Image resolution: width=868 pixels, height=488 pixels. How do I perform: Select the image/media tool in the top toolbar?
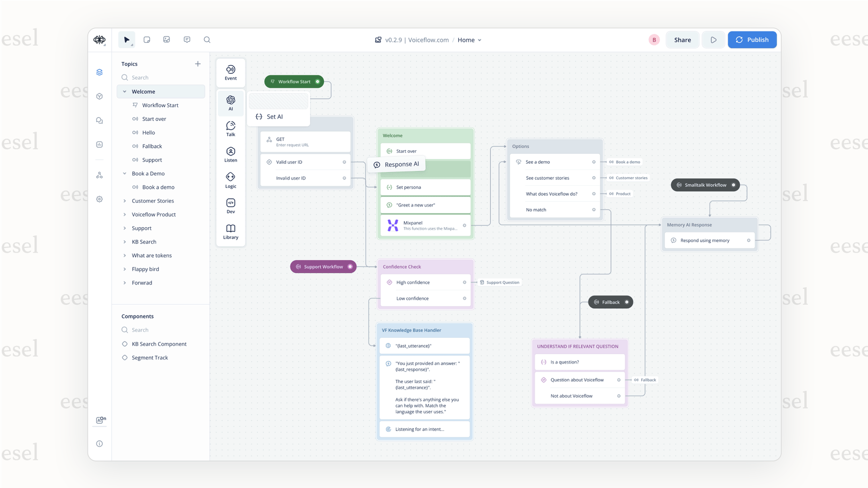[166, 39]
